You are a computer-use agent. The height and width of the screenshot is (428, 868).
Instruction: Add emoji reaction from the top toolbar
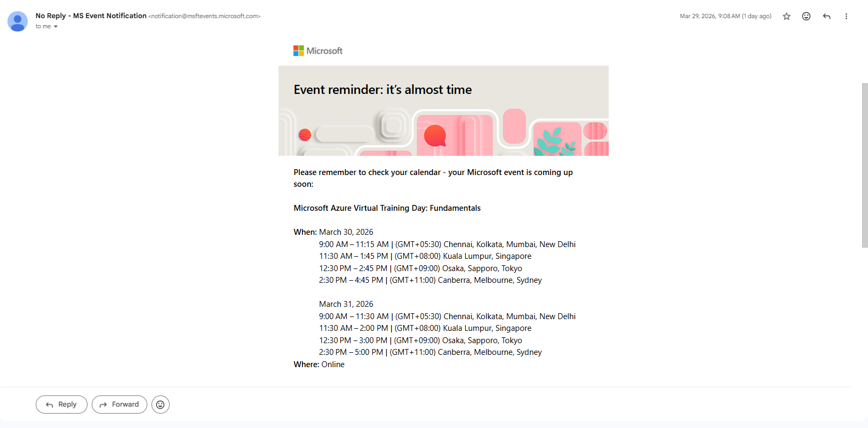pyautogui.click(x=806, y=17)
